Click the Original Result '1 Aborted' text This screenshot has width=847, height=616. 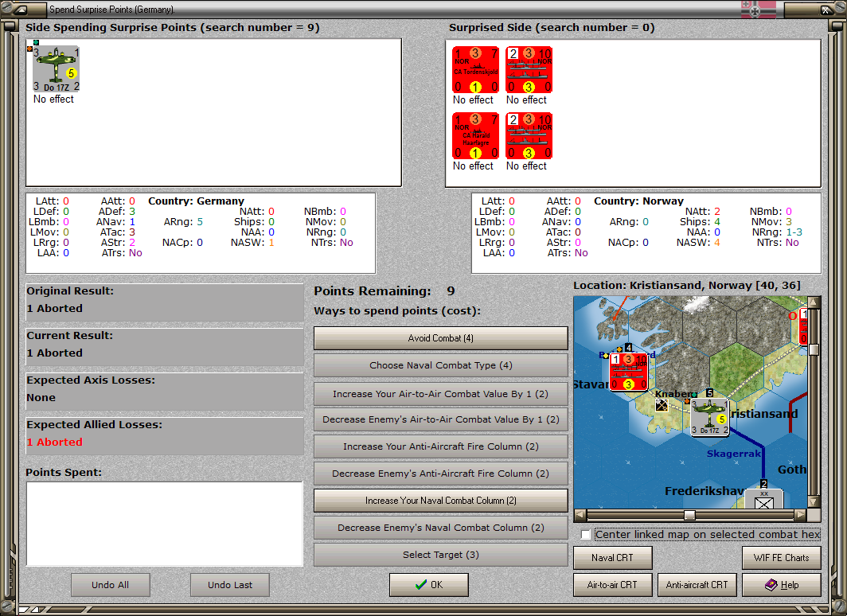[55, 308]
